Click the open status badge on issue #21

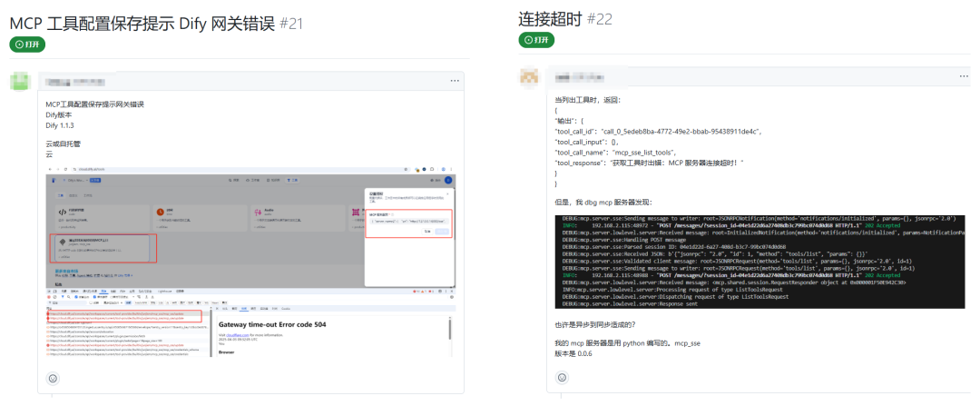27,45
